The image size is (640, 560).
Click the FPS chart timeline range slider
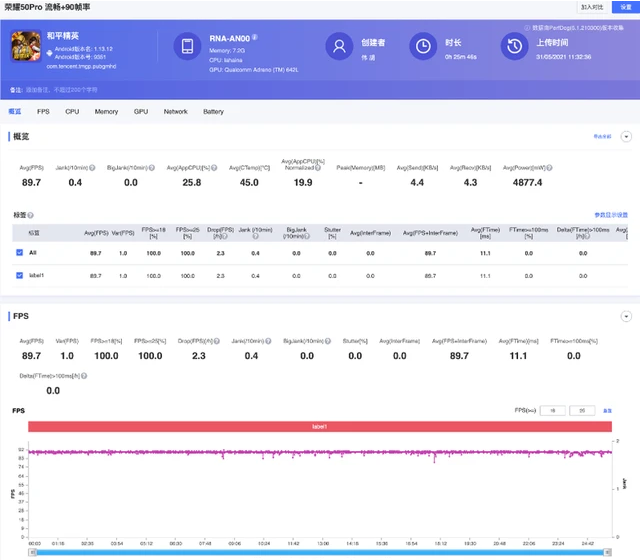320,552
